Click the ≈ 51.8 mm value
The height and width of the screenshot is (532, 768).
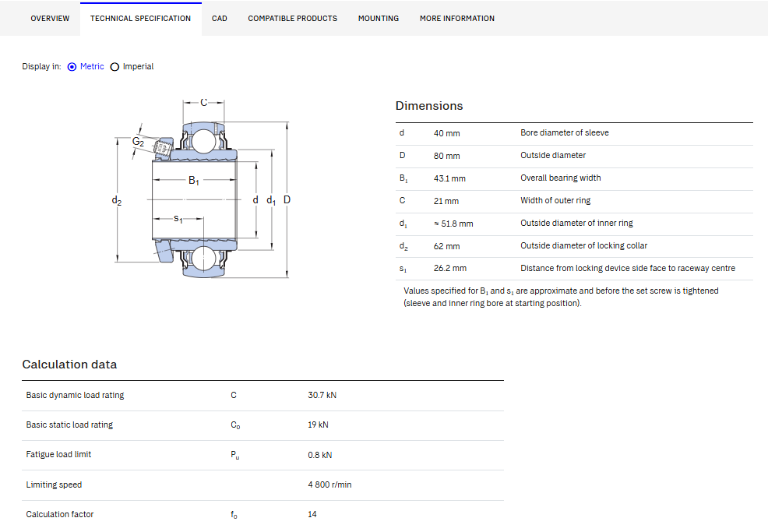(x=453, y=224)
